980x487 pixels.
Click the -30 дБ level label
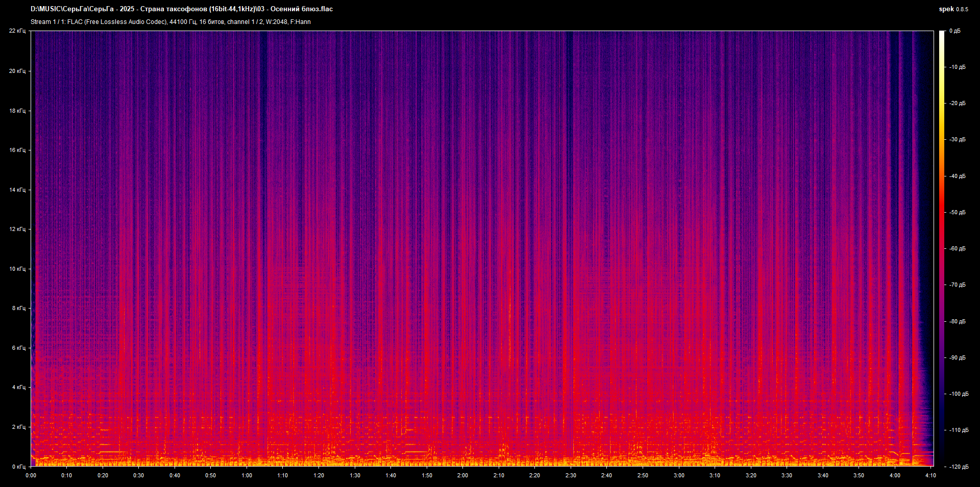(957, 140)
